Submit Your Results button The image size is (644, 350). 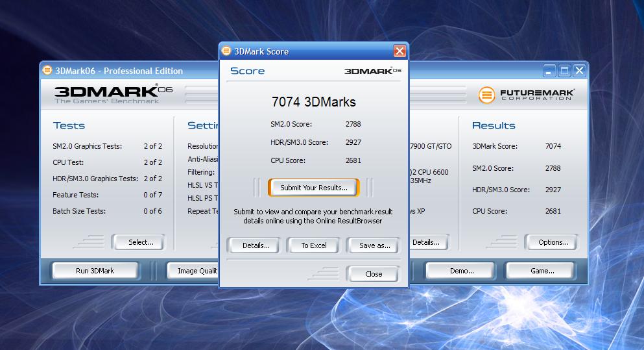click(x=314, y=188)
